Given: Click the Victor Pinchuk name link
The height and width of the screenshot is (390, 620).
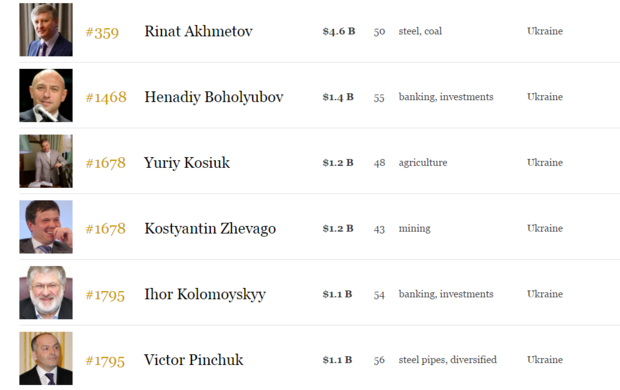Looking at the screenshot, I should tap(193, 360).
